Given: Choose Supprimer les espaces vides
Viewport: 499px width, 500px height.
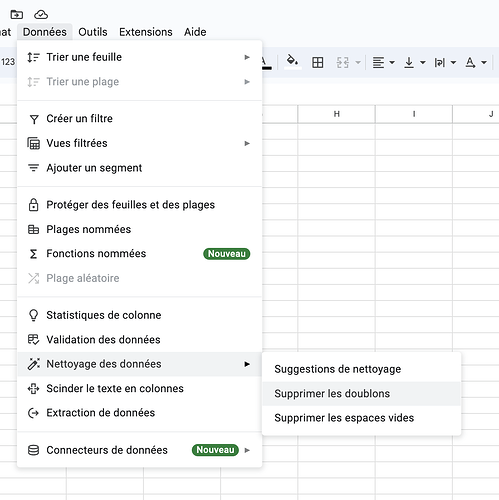Looking at the screenshot, I should click(x=361, y=418).
